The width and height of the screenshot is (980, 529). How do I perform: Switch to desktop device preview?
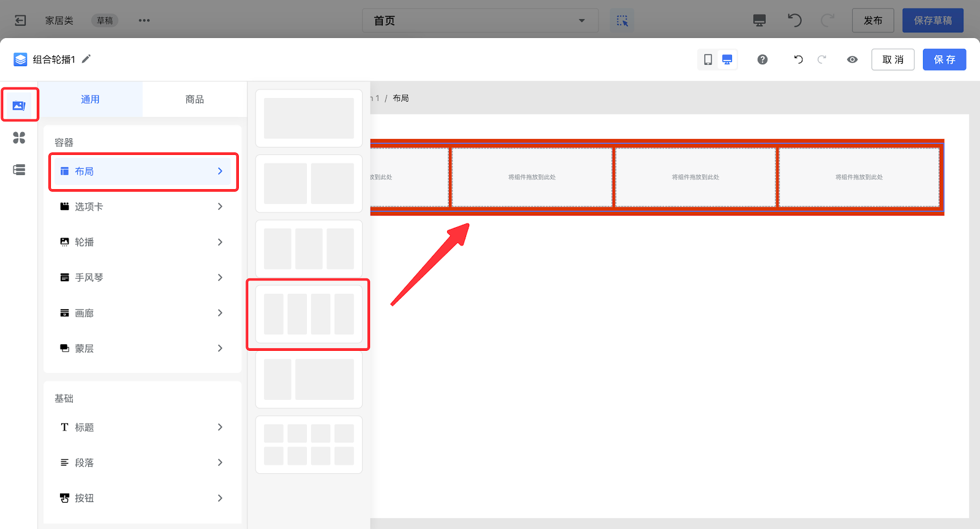point(727,59)
